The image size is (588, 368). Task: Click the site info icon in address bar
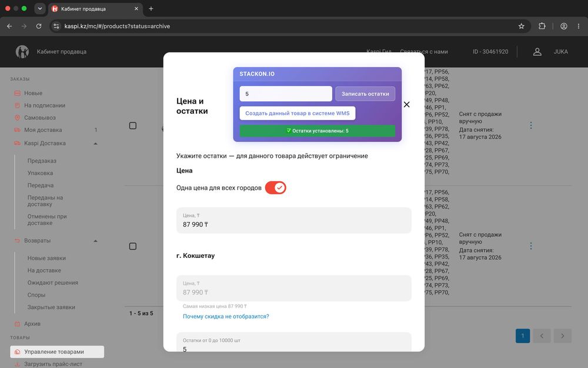[x=56, y=26]
